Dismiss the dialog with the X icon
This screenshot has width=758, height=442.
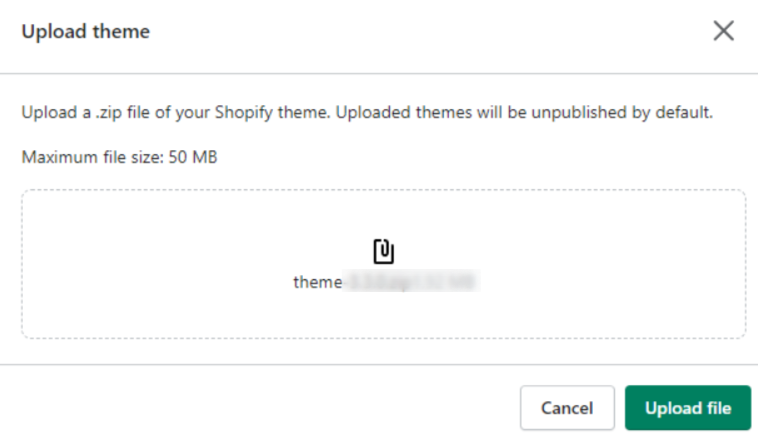tap(723, 31)
